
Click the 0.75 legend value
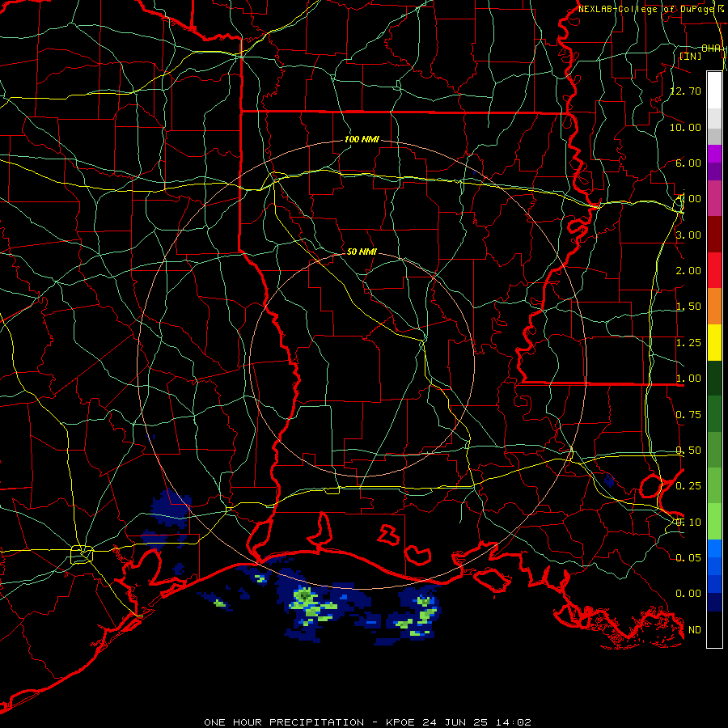(688, 415)
